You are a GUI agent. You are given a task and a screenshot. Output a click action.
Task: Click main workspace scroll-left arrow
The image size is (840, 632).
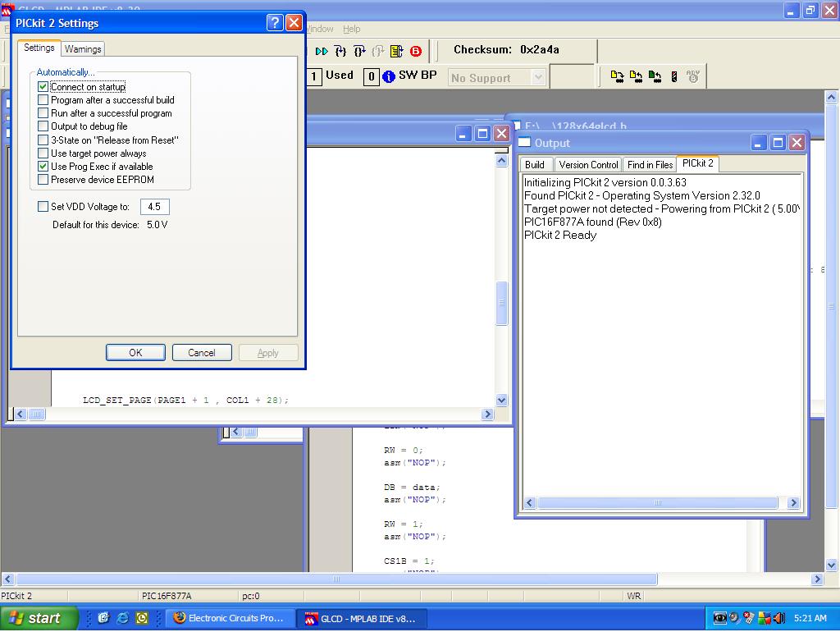[x=7, y=579]
